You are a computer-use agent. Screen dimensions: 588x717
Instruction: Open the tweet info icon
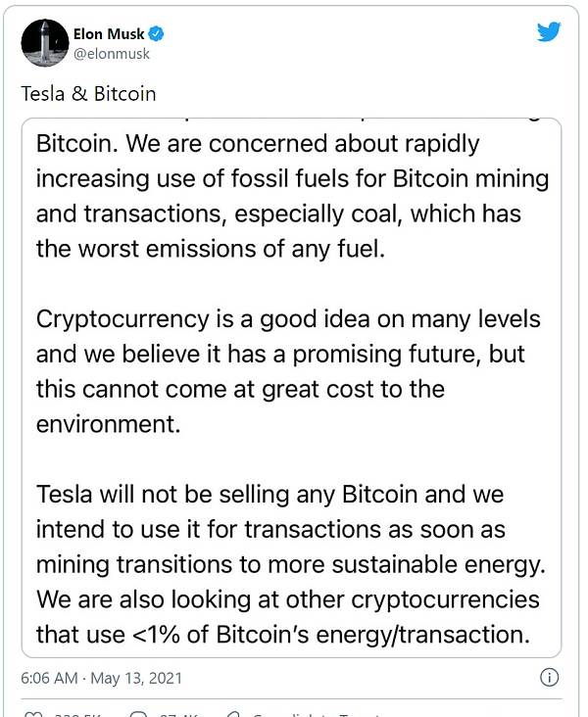coord(549,677)
